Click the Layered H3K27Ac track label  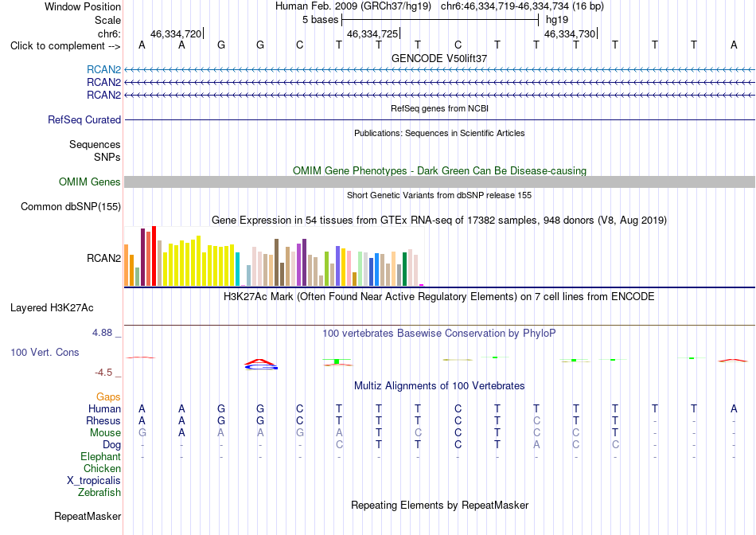pyautogui.click(x=52, y=308)
